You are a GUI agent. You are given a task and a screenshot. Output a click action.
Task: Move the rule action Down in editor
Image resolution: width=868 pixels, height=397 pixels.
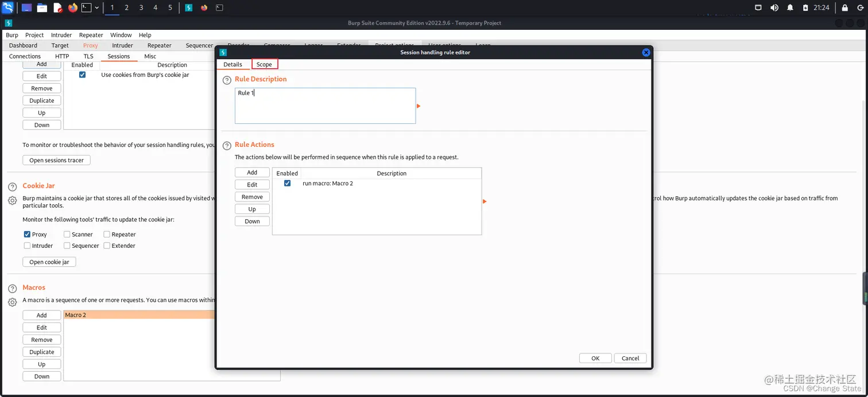[252, 221]
